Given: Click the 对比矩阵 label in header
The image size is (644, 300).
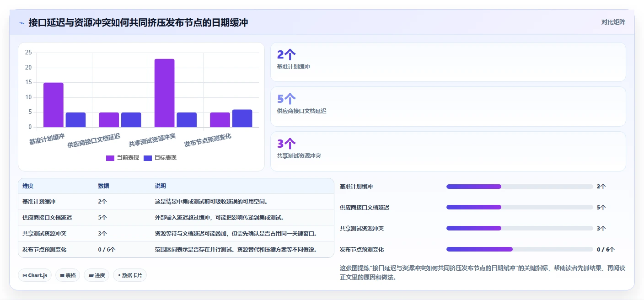Looking at the screenshot, I should click(x=613, y=22).
